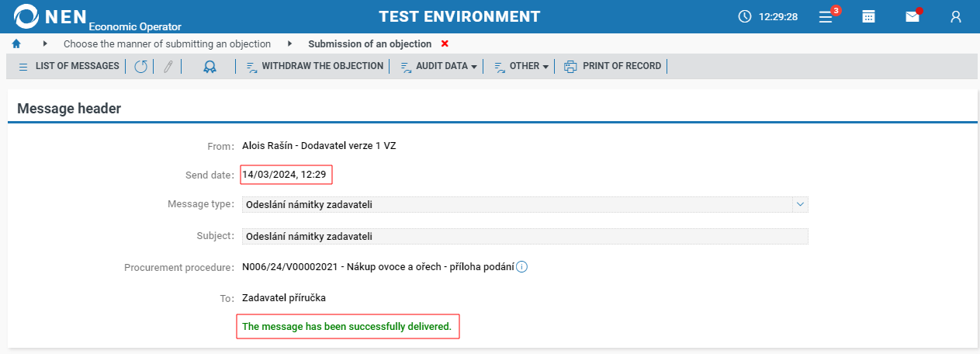Expand the Audit Data dropdown

click(438, 67)
